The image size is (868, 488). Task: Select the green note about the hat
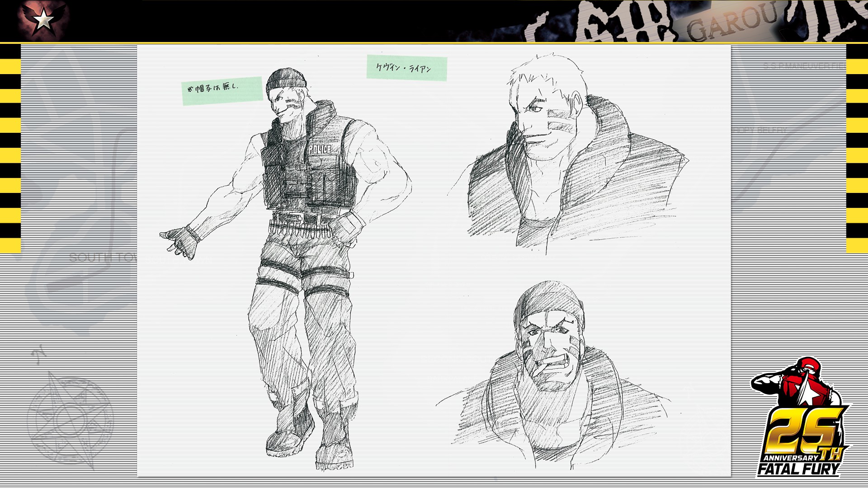pyautogui.click(x=222, y=90)
